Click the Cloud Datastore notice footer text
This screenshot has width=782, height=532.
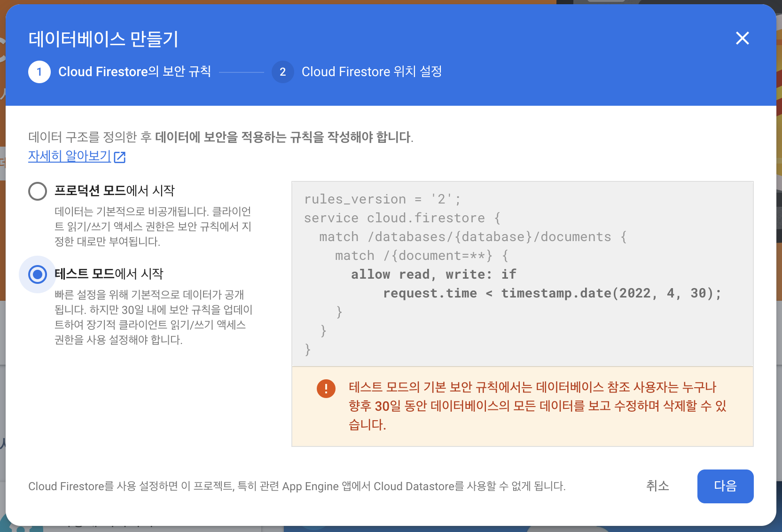click(297, 486)
